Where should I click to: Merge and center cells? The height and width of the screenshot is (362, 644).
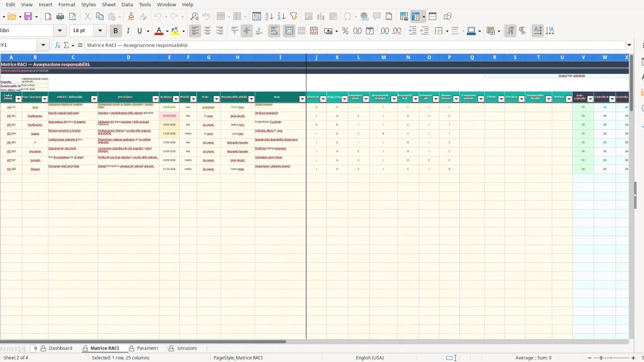pyautogui.click(x=289, y=31)
